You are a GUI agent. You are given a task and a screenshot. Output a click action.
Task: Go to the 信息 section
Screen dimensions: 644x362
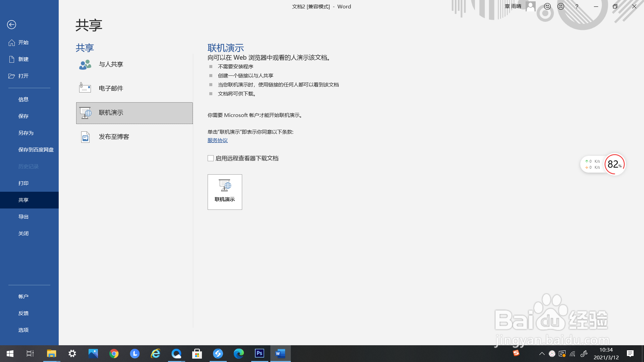(29, 100)
